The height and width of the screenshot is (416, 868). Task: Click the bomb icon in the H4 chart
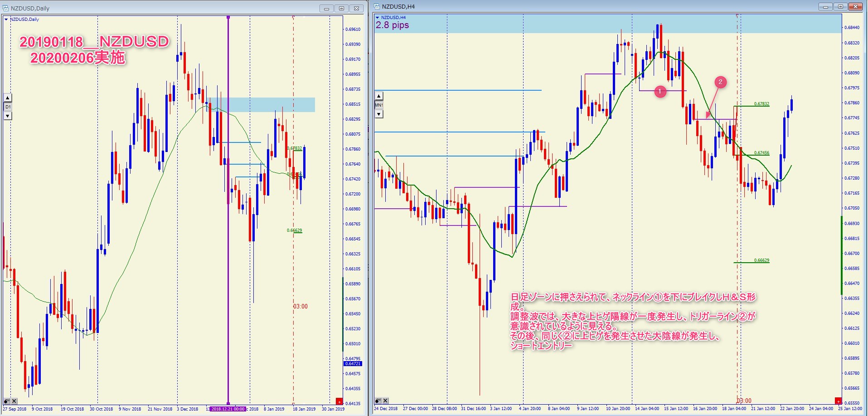[x=378, y=401]
